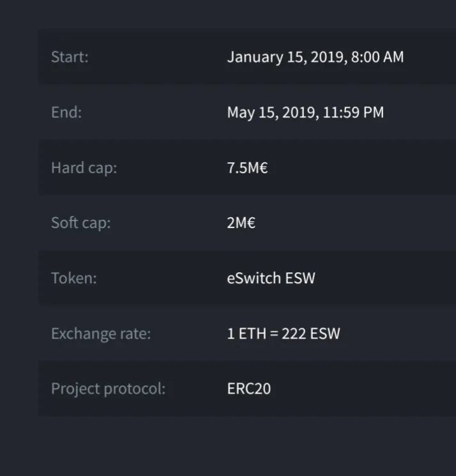Click the Hard cap label

tap(84, 168)
